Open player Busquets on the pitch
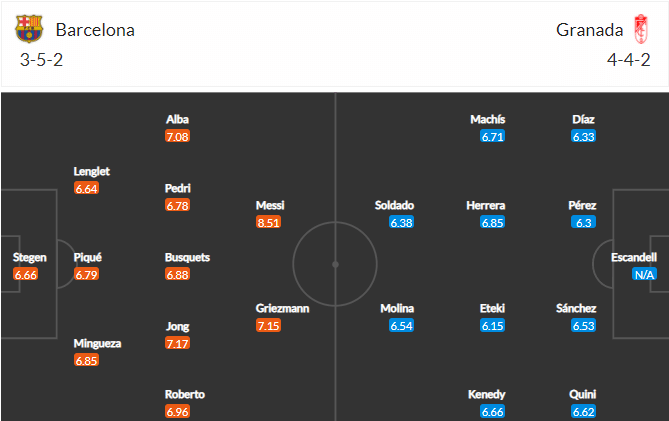 pos(187,257)
